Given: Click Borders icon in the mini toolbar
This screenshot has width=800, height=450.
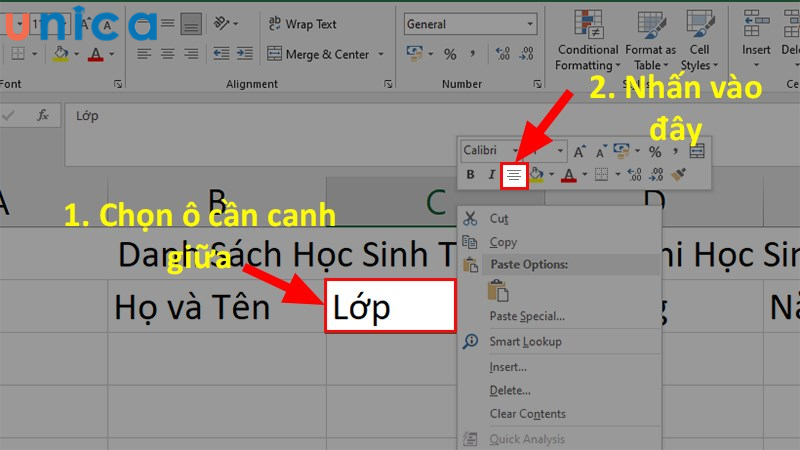Looking at the screenshot, I should pos(602,175).
